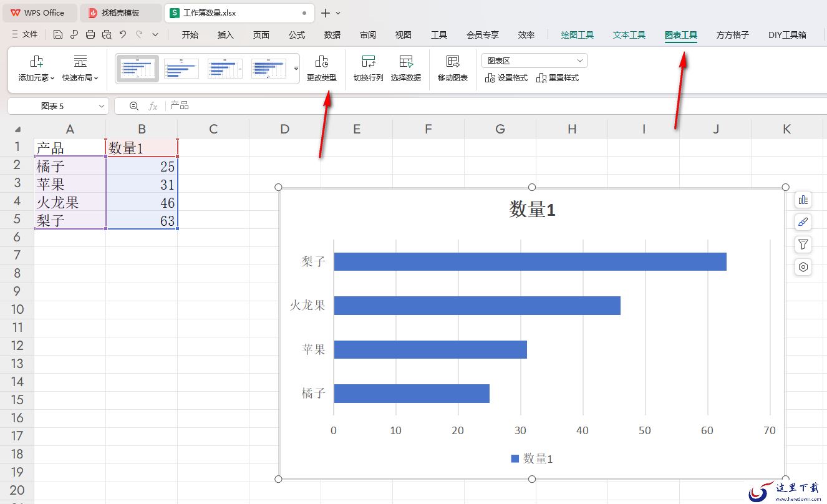The height and width of the screenshot is (504, 827).
Task: Open the 会员专享 tab
Action: click(x=483, y=35)
